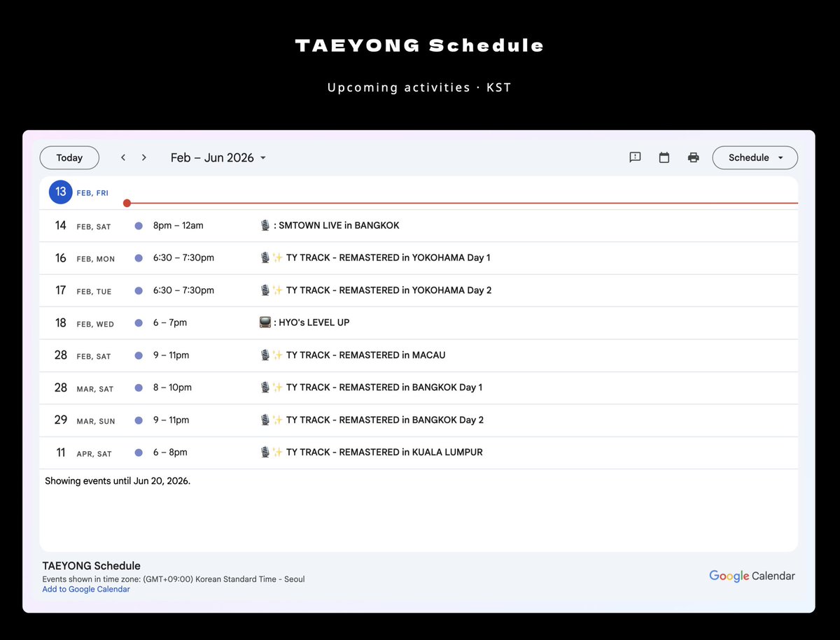The width and height of the screenshot is (840, 640).
Task: Click the print icon
Action: [693, 157]
